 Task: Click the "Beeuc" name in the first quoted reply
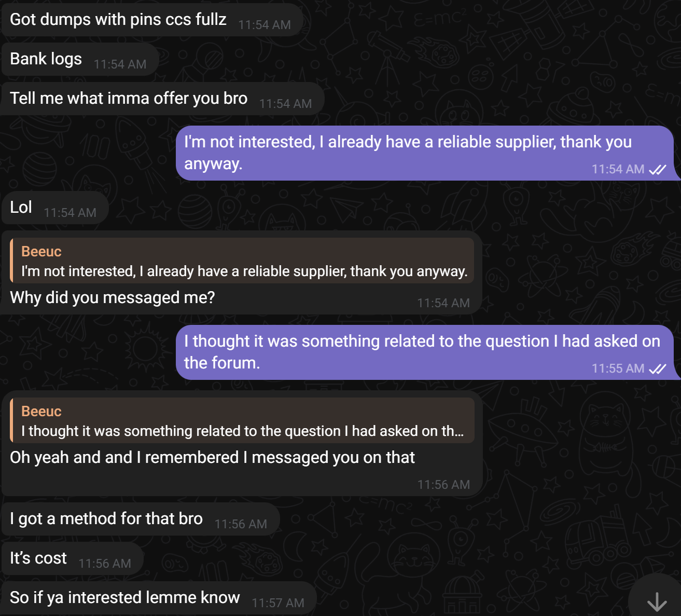click(x=41, y=252)
